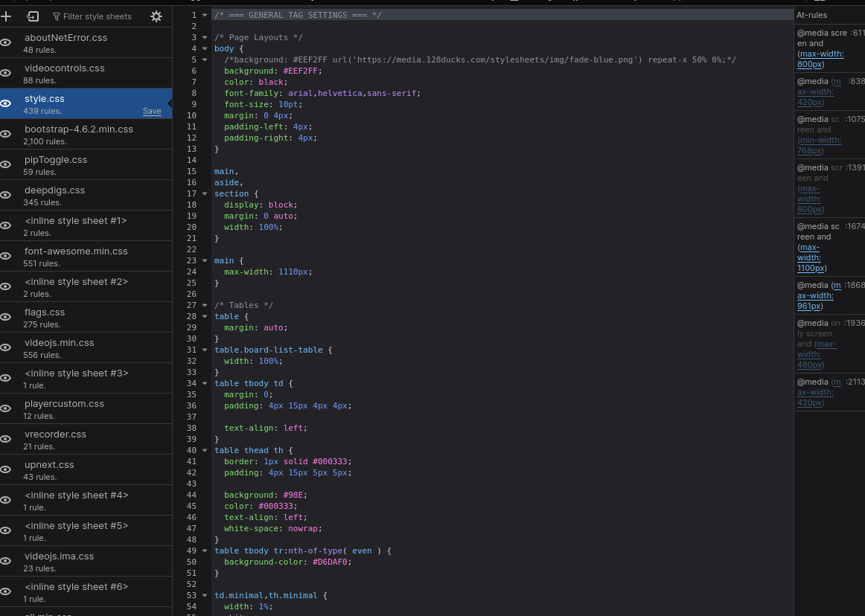Viewport: 865px width, 616px height.
Task: Toggle visibility of playercustom.css
Action: 6,408
